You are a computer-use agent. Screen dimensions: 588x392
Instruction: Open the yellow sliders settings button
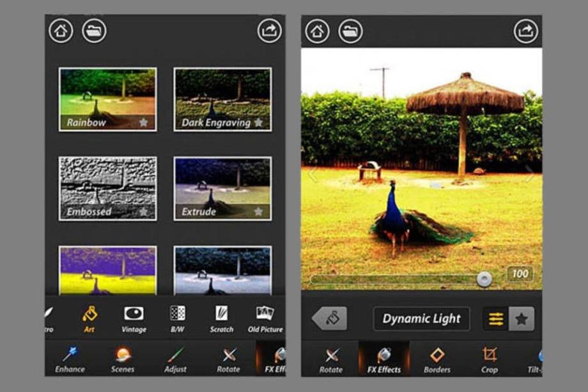[496, 318]
